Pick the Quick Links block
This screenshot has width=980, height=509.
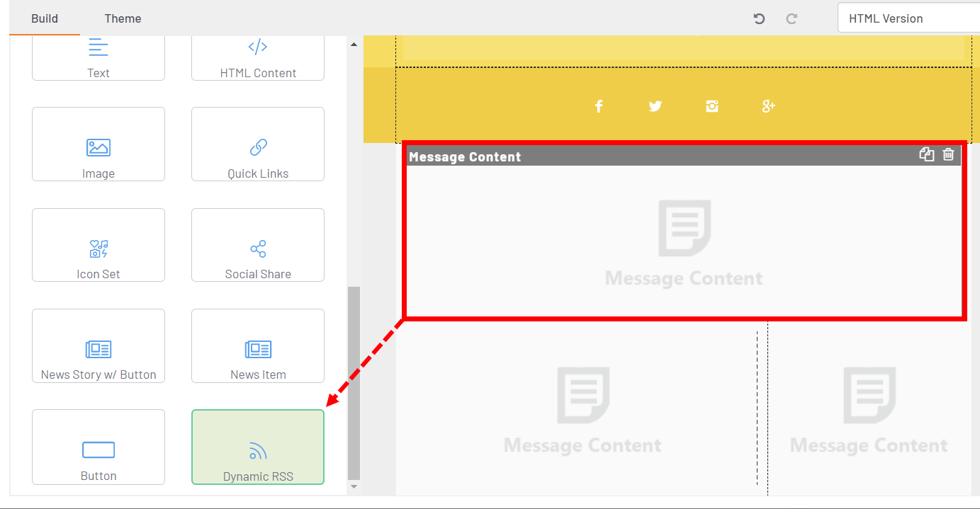tap(258, 144)
